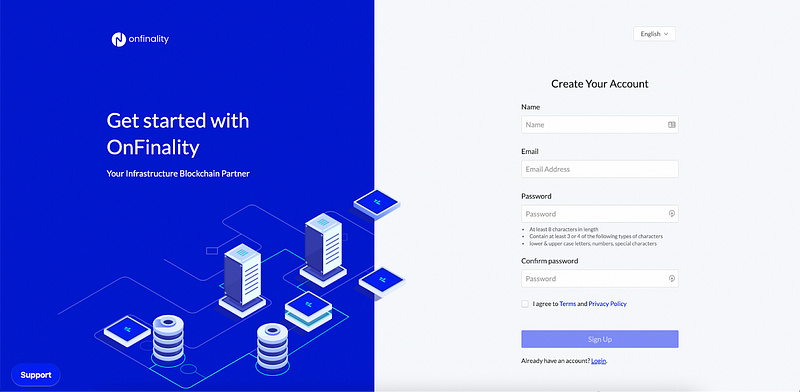Show the first Password field's contents with its eye icon
This screenshot has height=392, width=800.
[x=672, y=214]
